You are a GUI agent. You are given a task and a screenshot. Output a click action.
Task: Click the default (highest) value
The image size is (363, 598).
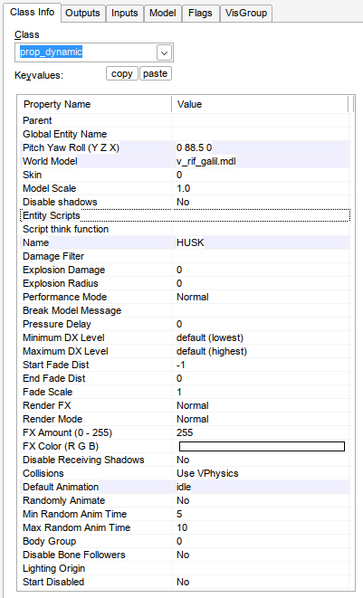click(x=212, y=351)
